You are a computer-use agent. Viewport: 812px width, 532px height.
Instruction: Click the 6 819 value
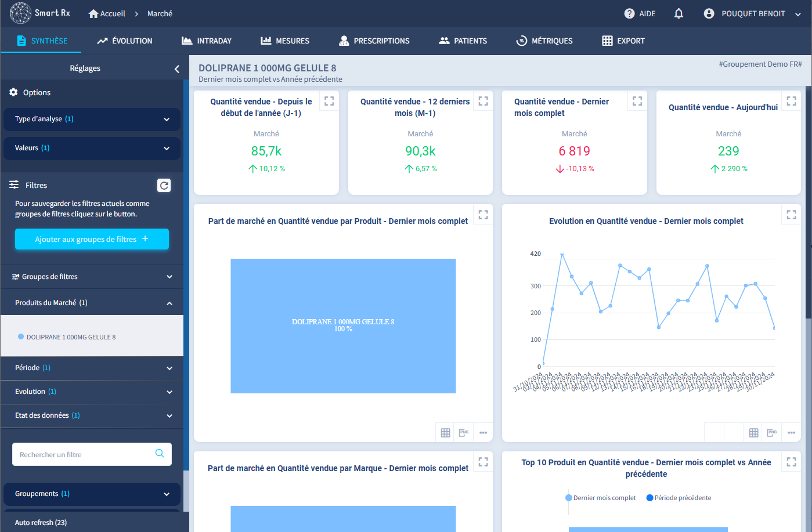click(575, 151)
